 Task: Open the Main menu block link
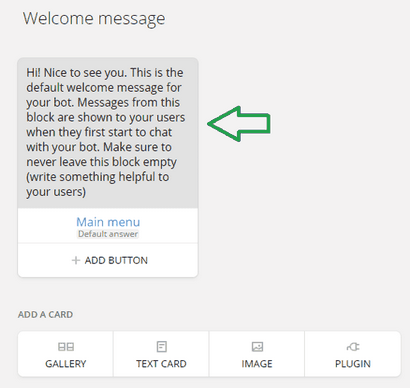tap(108, 222)
